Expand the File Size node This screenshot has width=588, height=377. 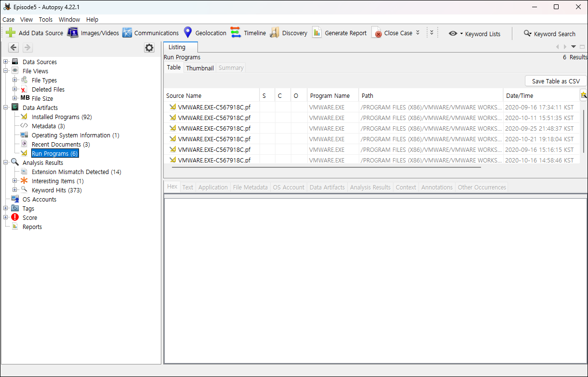pyautogui.click(x=15, y=98)
